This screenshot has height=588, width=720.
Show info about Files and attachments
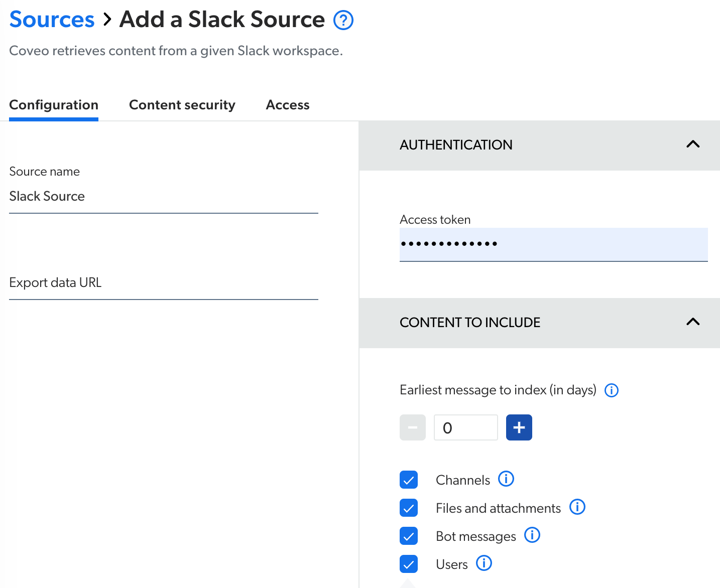[577, 507]
